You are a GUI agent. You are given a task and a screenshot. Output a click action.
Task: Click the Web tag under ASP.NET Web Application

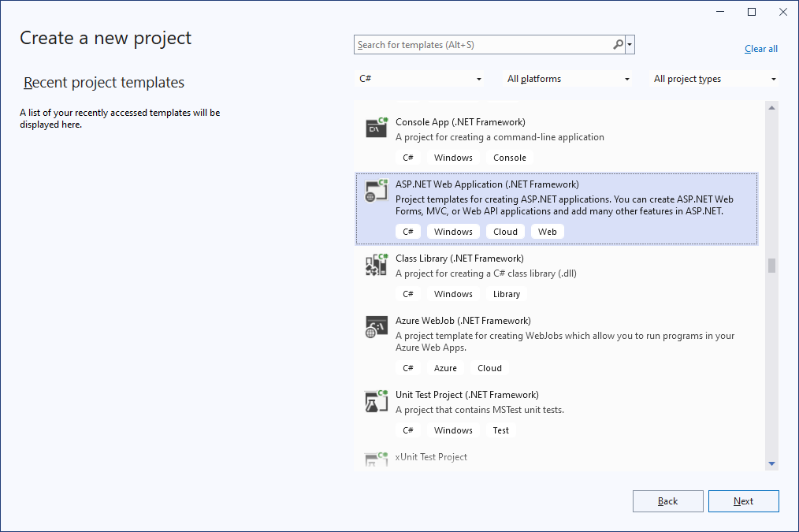(548, 232)
